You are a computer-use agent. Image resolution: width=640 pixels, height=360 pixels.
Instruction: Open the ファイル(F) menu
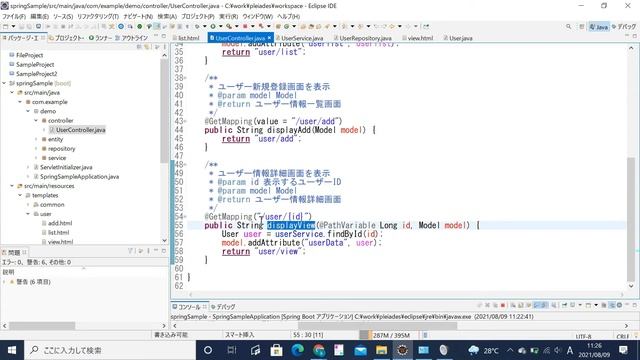pyautogui.click(x=13, y=16)
